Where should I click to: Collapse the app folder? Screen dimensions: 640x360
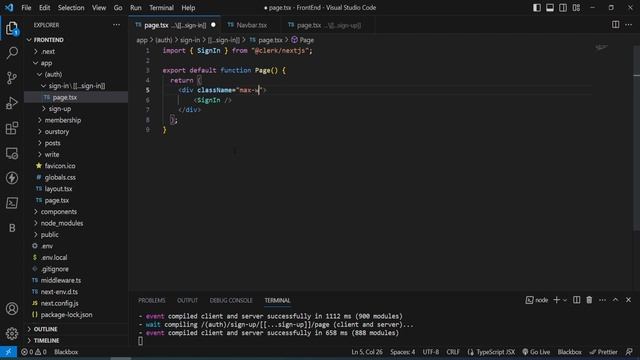[x=36, y=63]
